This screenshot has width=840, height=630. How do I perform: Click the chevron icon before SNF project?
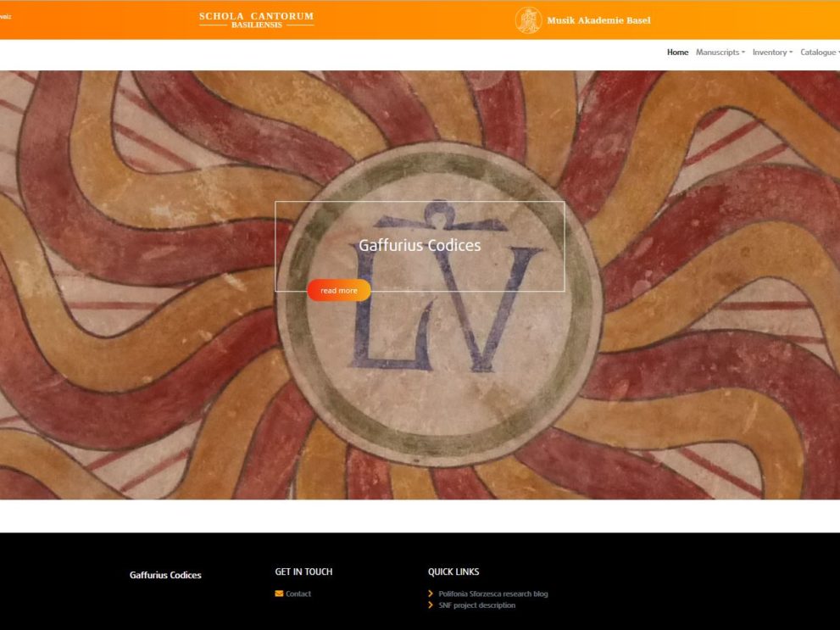tap(431, 605)
